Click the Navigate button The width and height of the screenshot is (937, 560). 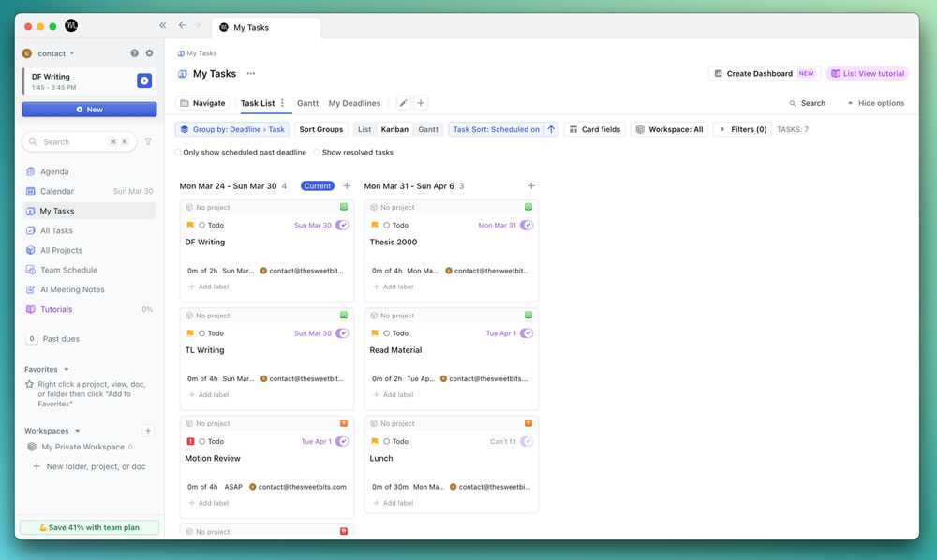pos(202,103)
